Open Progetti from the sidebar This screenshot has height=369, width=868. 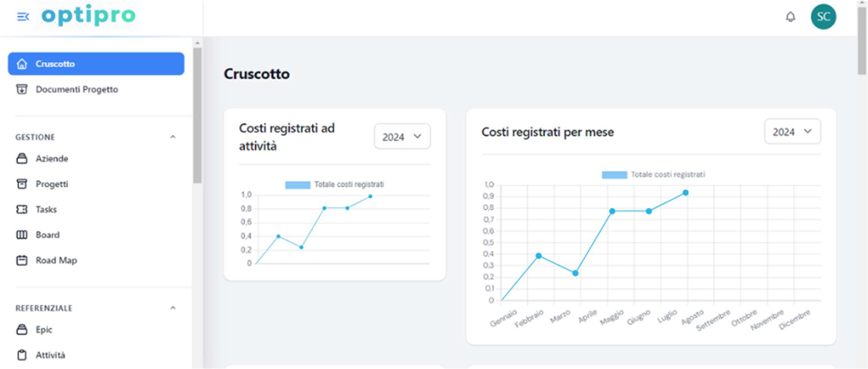(51, 184)
